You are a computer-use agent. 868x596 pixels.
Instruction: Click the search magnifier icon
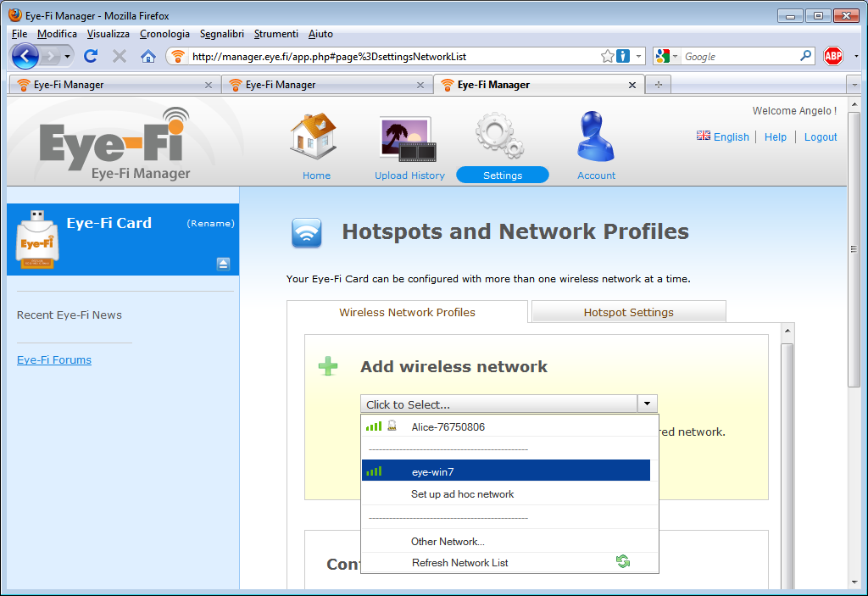point(806,56)
